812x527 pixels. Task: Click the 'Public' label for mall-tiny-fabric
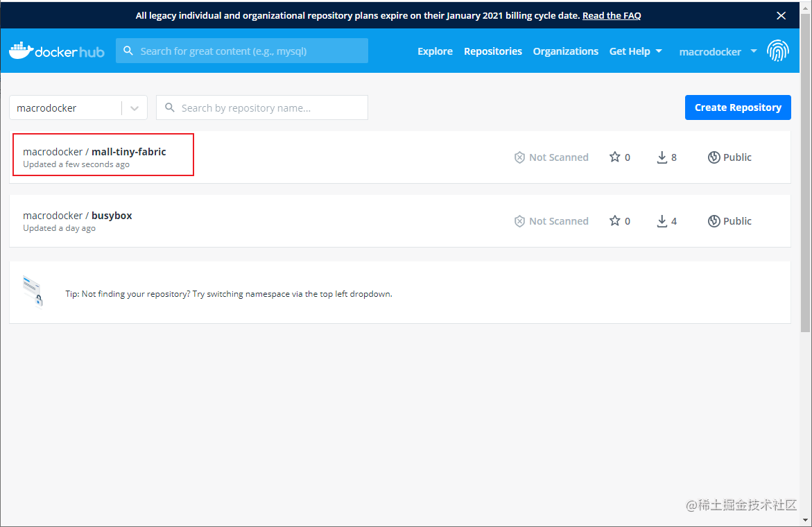(737, 157)
